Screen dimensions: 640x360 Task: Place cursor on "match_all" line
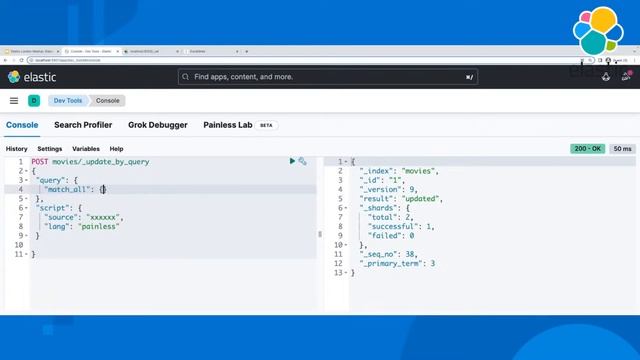(x=76, y=189)
